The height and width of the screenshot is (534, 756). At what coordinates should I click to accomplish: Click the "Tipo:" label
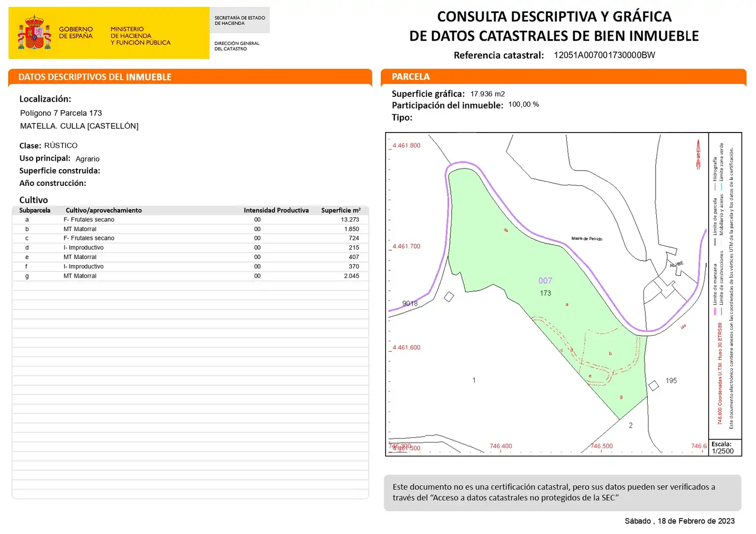[402, 117]
